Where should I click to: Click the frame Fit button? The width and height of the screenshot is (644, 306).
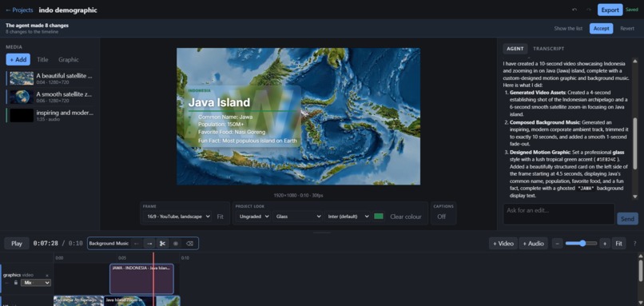[221, 217]
